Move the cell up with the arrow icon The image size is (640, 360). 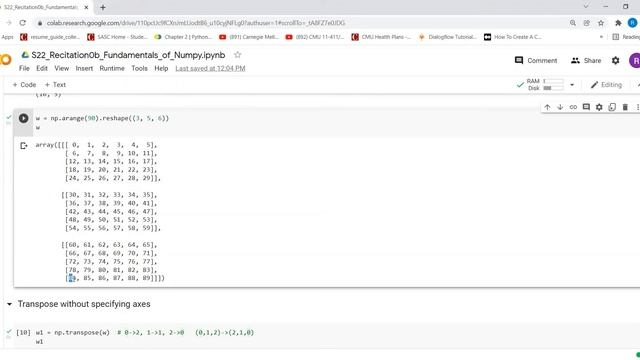pyautogui.click(x=547, y=107)
